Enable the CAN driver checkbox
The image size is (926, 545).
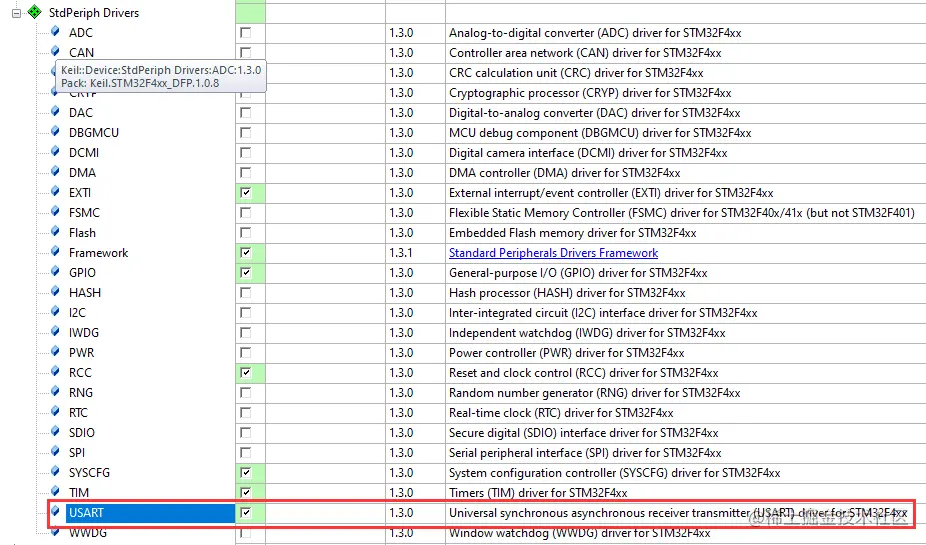(246, 53)
